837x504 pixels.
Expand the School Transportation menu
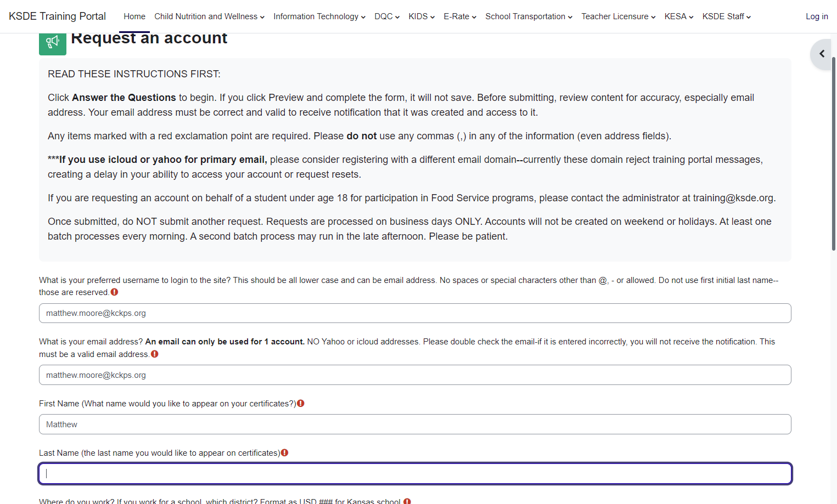529,16
